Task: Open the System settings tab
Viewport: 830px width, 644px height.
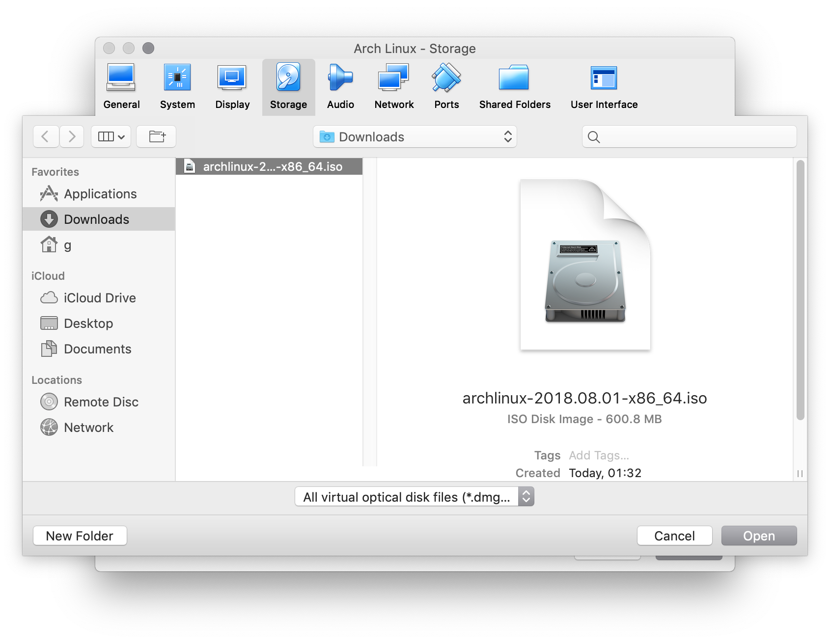Action: point(177,87)
